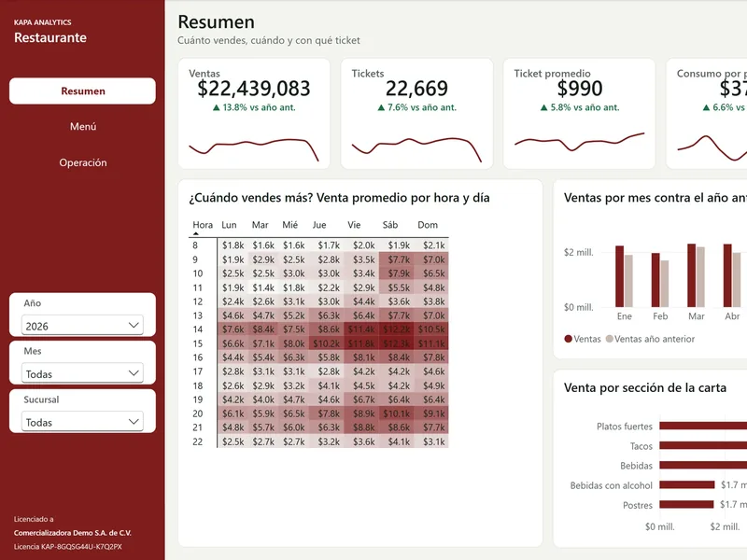Click the KAPA ANALYTICS brand label

[42, 22]
